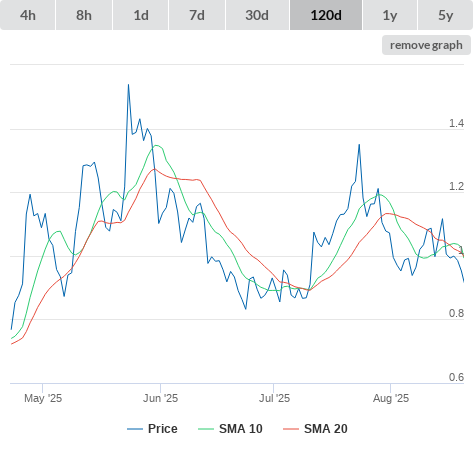
Task: Click the blue Price legend line marker
Action: coord(135,429)
